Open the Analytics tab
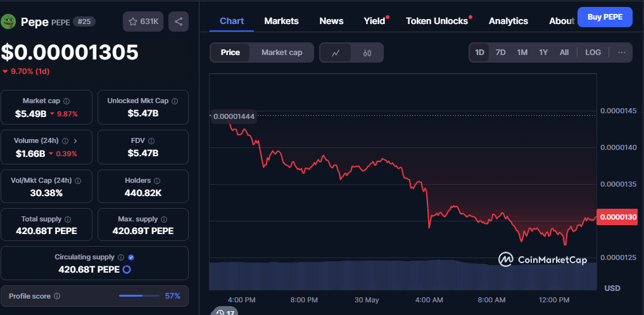Image resolution: width=644 pixels, height=315 pixels. coord(508,21)
